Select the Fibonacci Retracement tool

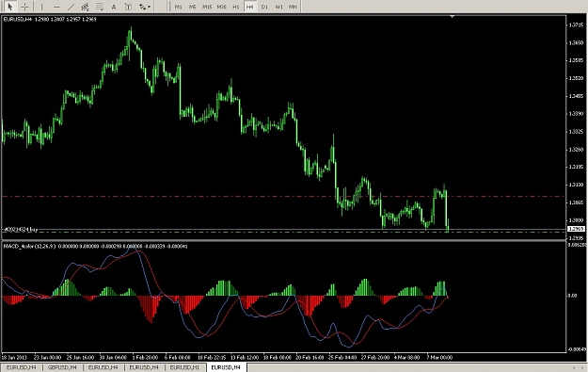click(x=100, y=7)
